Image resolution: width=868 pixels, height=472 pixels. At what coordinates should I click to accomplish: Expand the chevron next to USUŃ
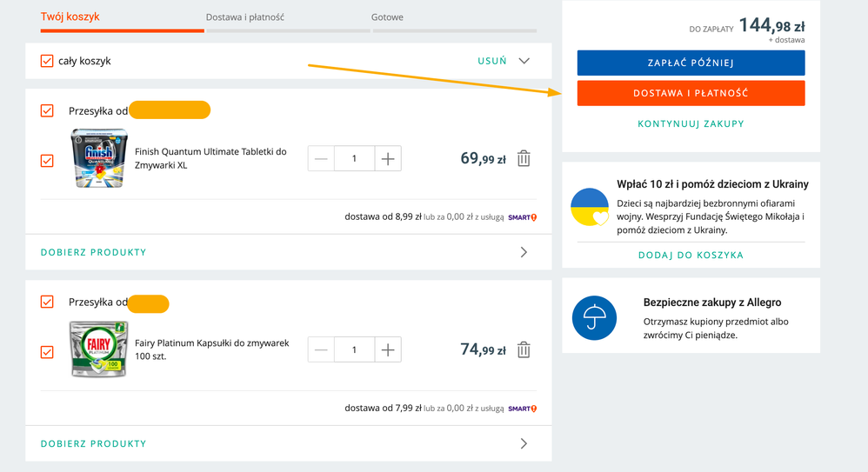pos(524,61)
